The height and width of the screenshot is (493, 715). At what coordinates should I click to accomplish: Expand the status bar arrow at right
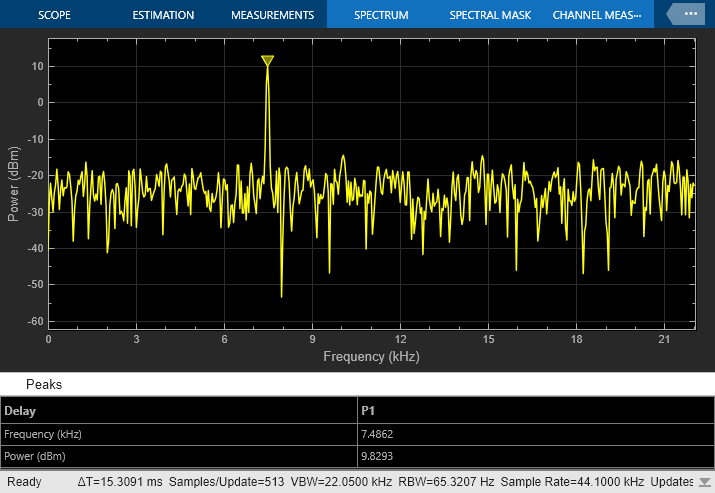[705, 482]
